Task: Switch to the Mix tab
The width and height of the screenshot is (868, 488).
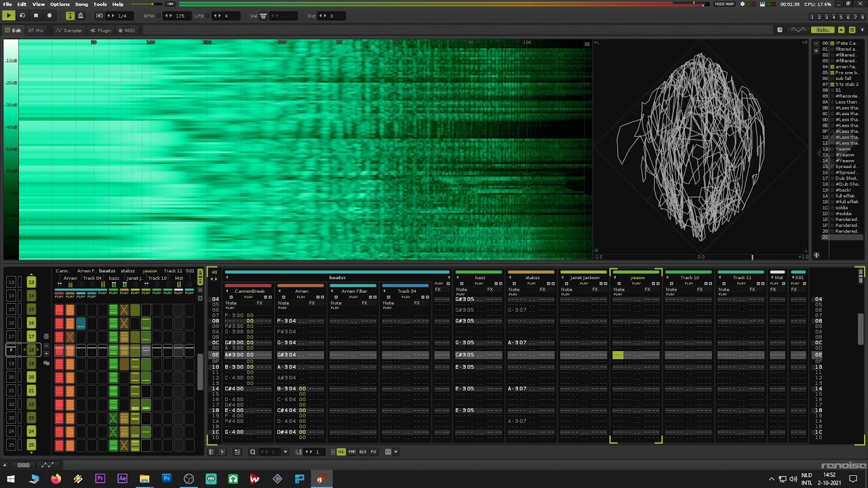Action: [x=36, y=30]
